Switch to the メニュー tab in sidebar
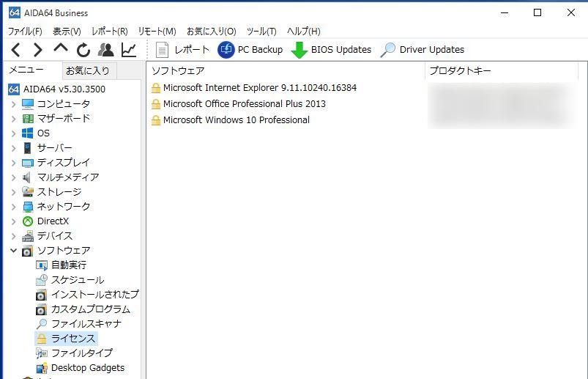The image size is (588, 379). coord(32,70)
